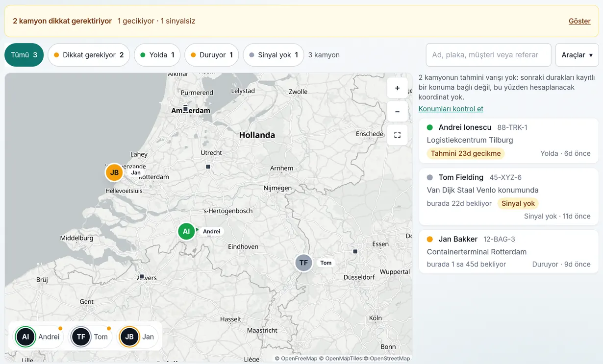Viewport: 603px width, 364px height.
Task: Show all trucks with Tümü filter
Action: [24, 55]
